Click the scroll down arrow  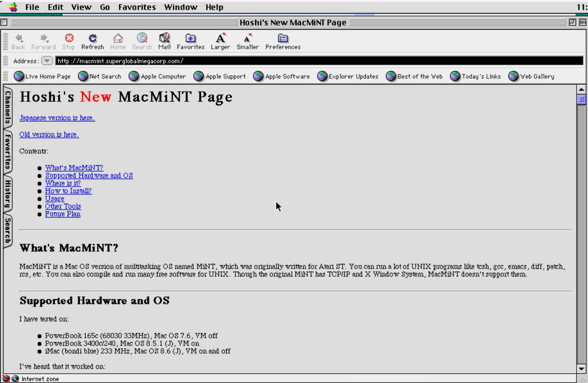click(581, 368)
